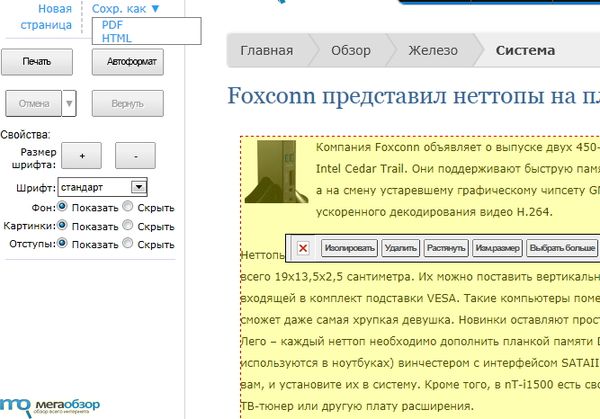Open the Сохр. как dropdown arrow
This screenshot has width=600, height=419.
[x=155, y=8]
